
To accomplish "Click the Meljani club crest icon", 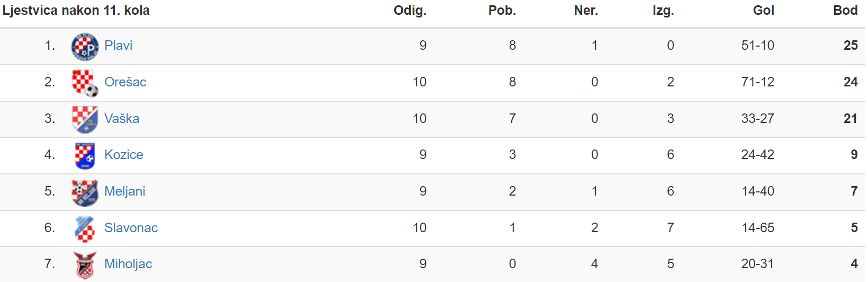I will tap(85, 192).
